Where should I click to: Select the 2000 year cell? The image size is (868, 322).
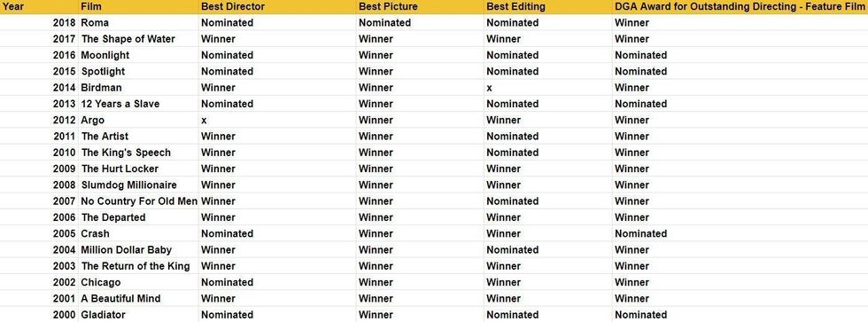tap(39, 315)
